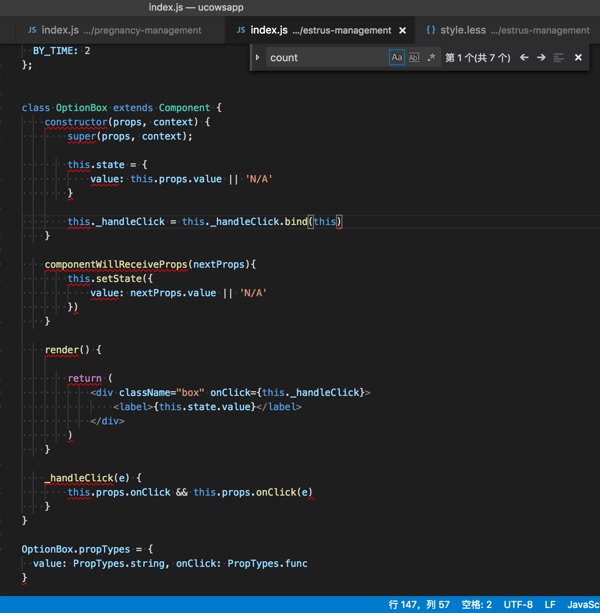Click Find in Selection icon
The height and width of the screenshot is (613, 600).
559,58
